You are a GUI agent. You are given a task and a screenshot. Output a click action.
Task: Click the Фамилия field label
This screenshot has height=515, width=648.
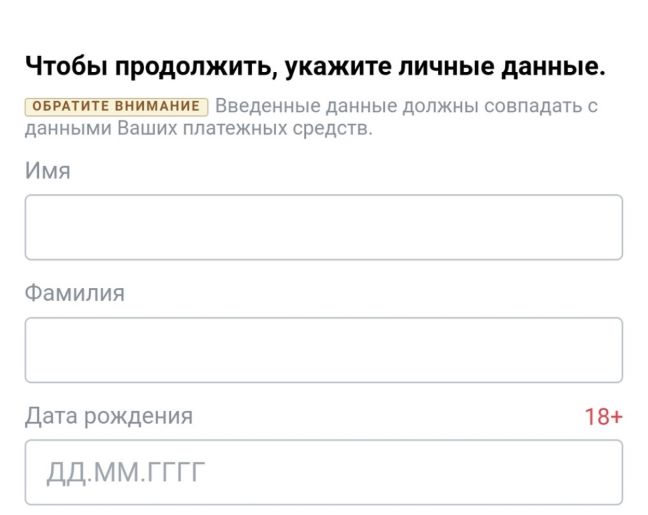75,293
